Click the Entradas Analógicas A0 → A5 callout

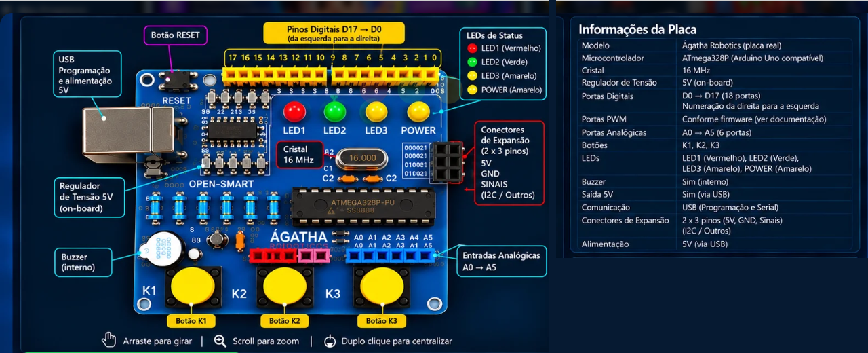click(501, 261)
